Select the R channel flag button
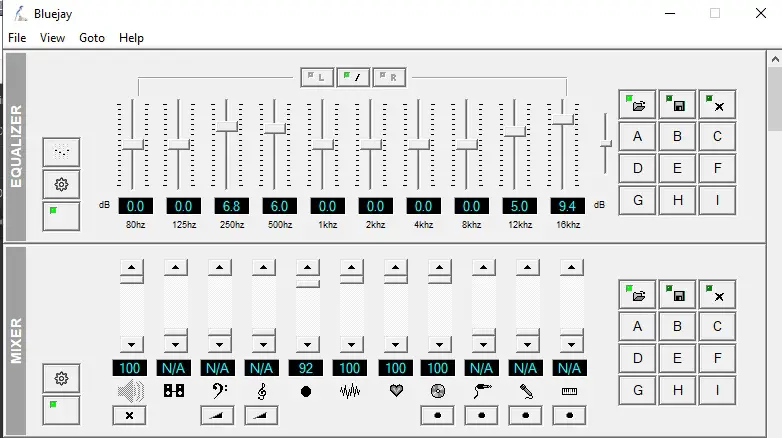This screenshot has width=782, height=438. pos(389,77)
